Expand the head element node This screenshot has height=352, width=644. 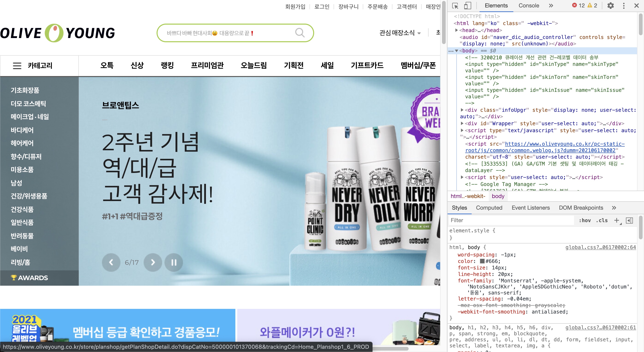tap(457, 30)
